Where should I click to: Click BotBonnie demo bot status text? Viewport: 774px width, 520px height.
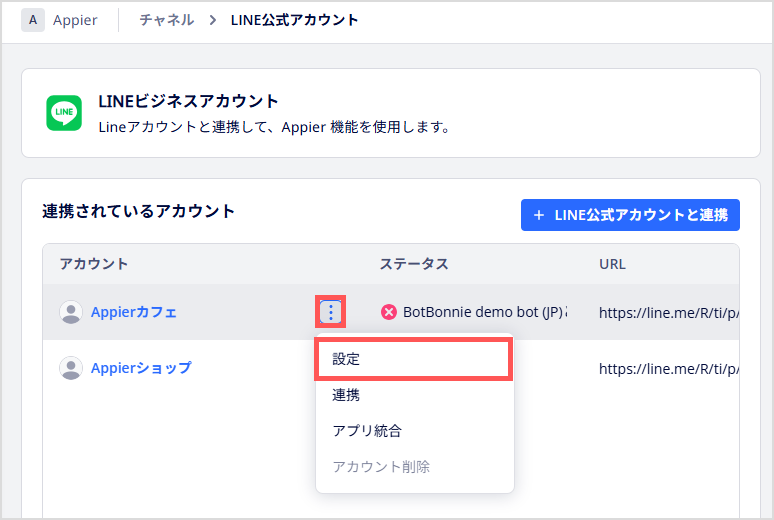[485, 312]
